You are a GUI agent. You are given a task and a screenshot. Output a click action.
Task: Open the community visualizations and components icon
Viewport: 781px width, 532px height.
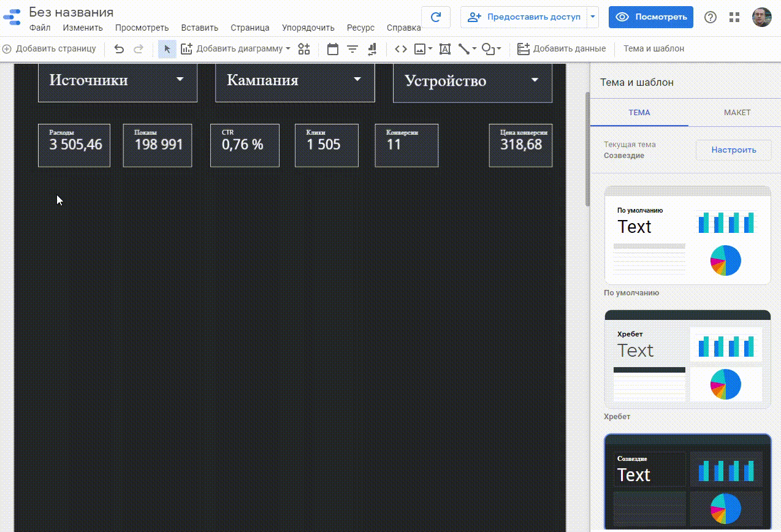(x=304, y=49)
